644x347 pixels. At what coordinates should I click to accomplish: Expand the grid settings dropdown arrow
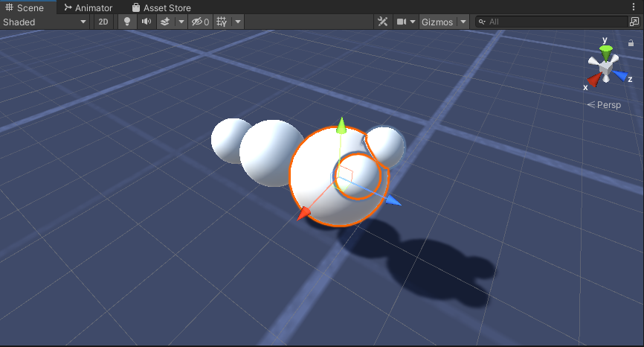pyautogui.click(x=238, y=22)
